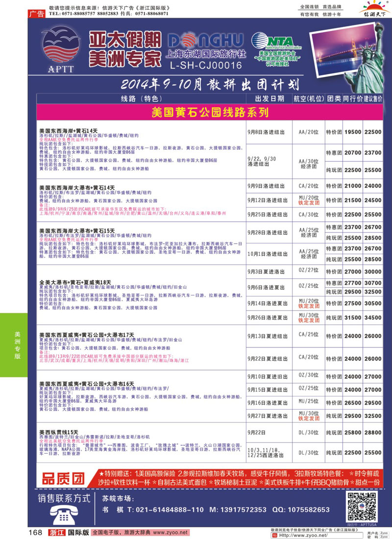The height and width of the screenshot is (539, 392).
Task: Click airline cell OZ/27位
Action: click(308, 270)
